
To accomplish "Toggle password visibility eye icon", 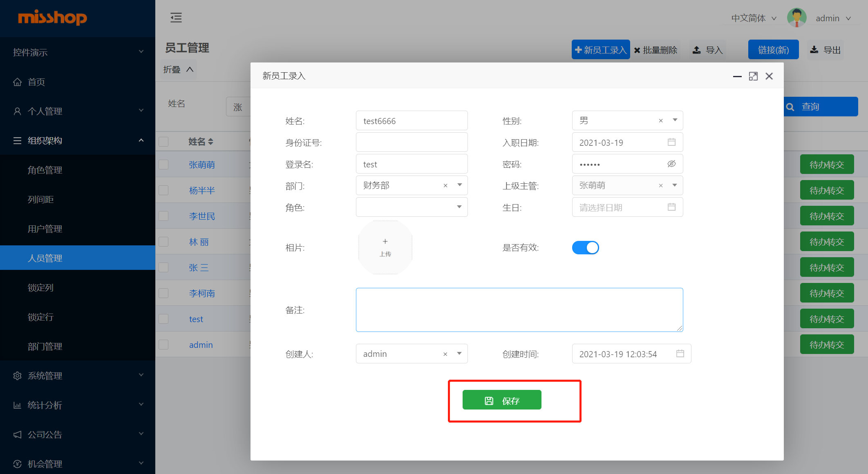I will [x=671, y=164].
